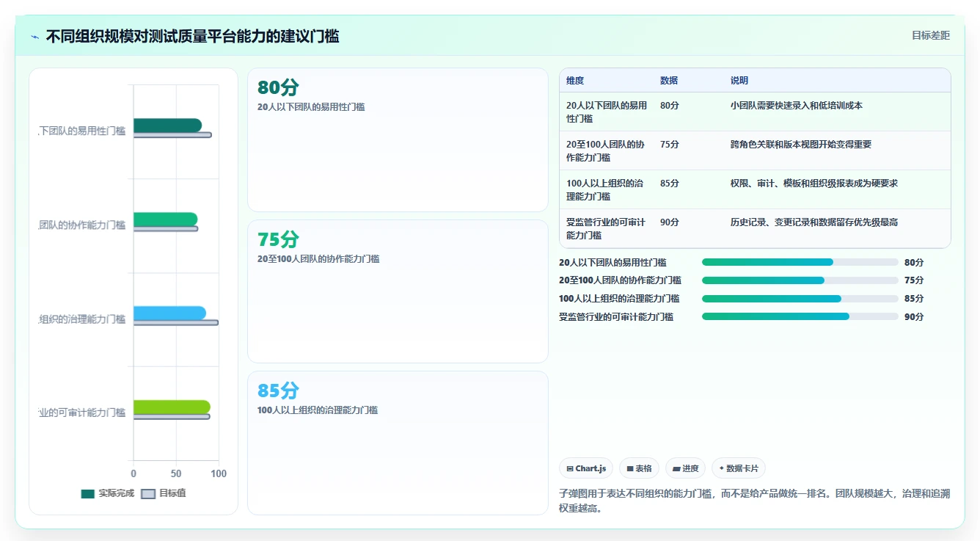Screen dimensions: 980x541
Task: Click the x-axis tick value 50
Action: click(176, 474)
